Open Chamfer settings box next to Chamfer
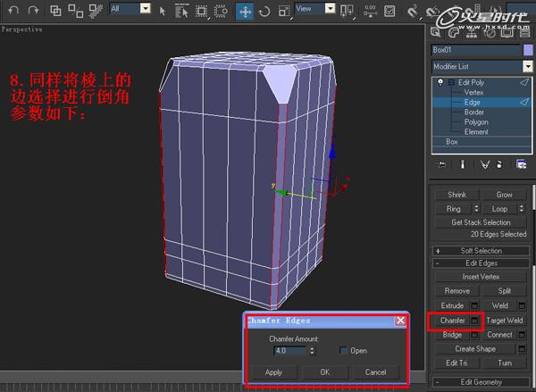This screenshot has width=536, height=392. 474,321
